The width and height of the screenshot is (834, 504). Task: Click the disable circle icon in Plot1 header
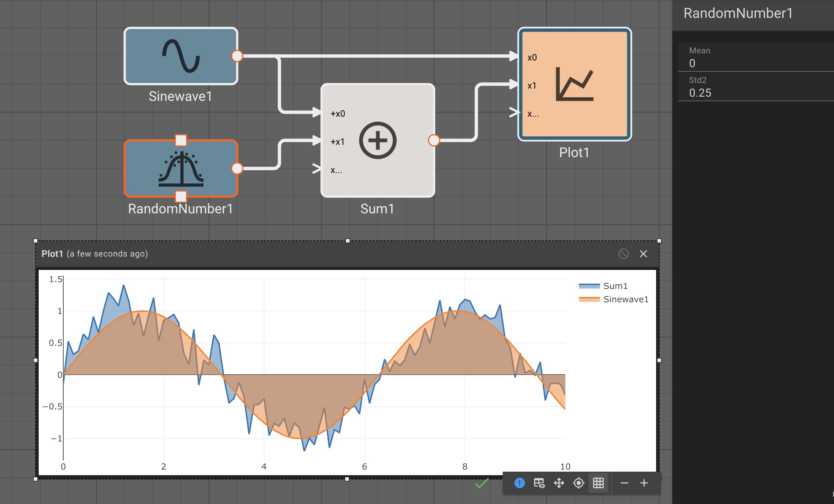click(624, 254)
